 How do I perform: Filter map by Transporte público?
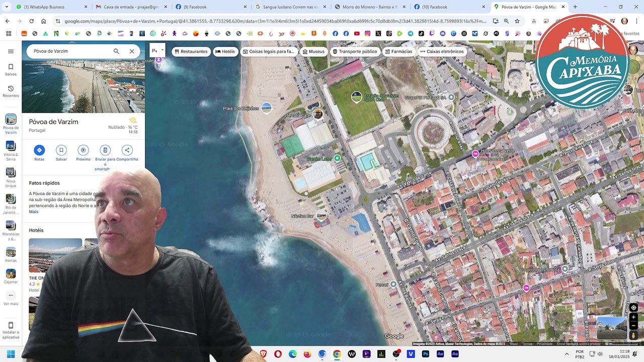355,51
